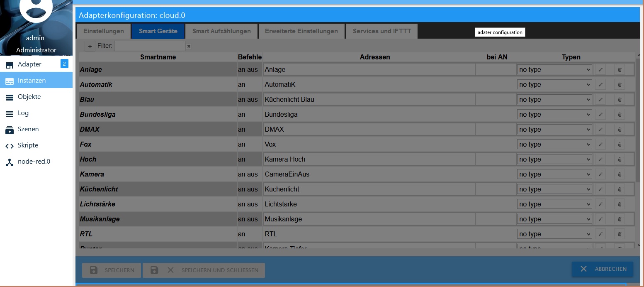
Task: Open type dropdown for Fox
Action: [554, 145]
